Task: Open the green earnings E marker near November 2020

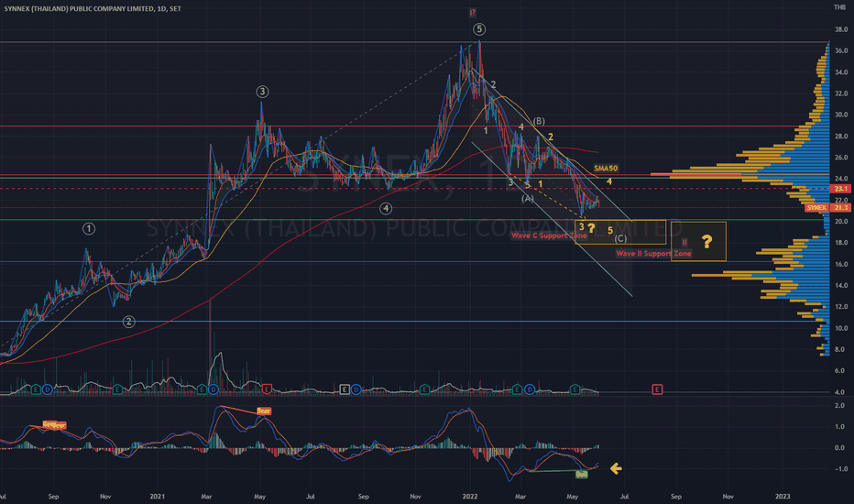Action: point(117,389)
